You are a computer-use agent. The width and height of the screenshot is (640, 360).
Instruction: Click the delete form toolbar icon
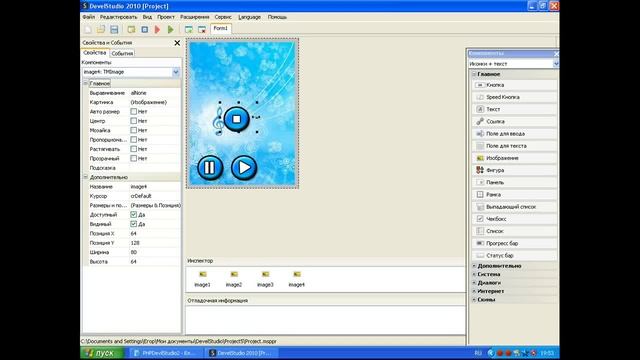tap(202, 29)
